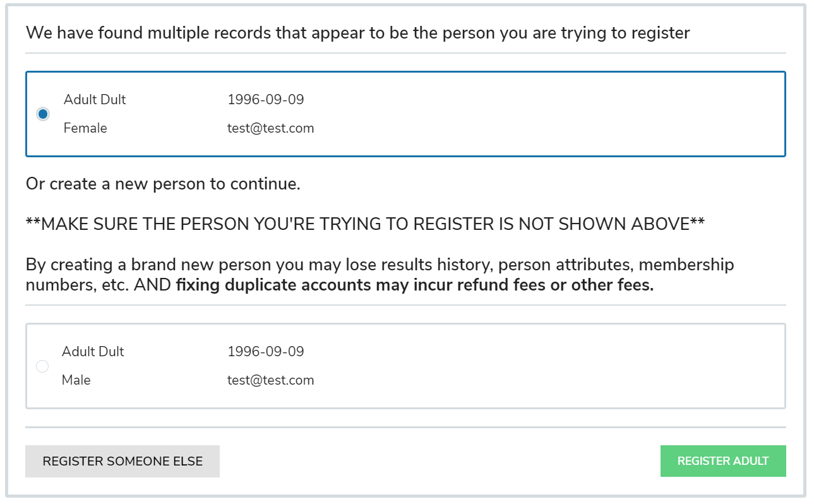Click the name Adult Dult in the Male record

coord(93,352)
